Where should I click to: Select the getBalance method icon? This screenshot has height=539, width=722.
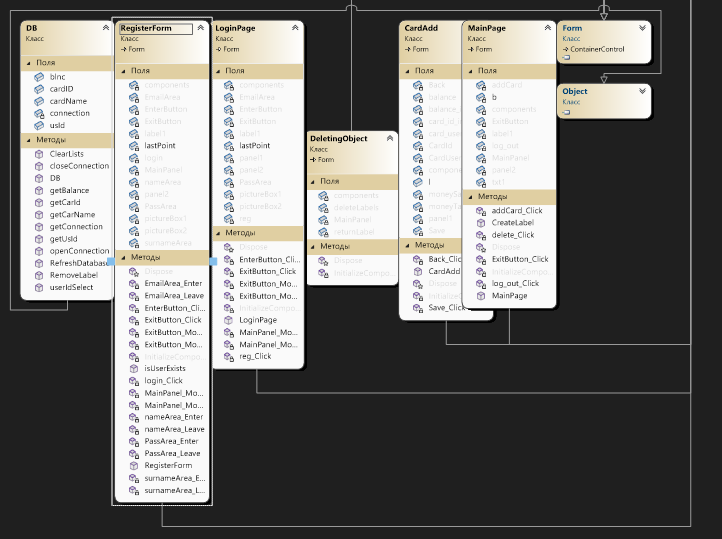point(39,191)
